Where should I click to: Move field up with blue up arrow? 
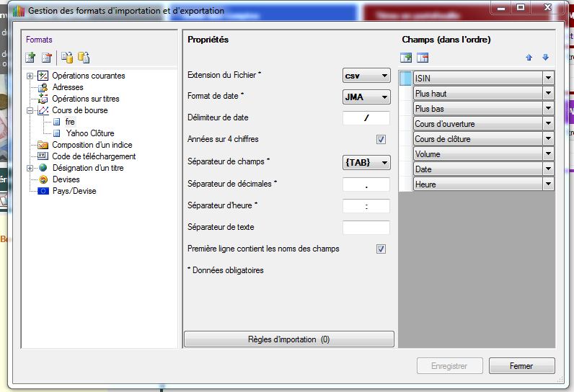(x=529, y=58)
